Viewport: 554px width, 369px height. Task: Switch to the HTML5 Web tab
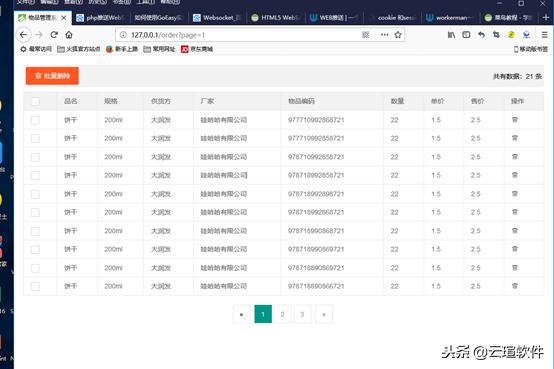tap(275, 18)
